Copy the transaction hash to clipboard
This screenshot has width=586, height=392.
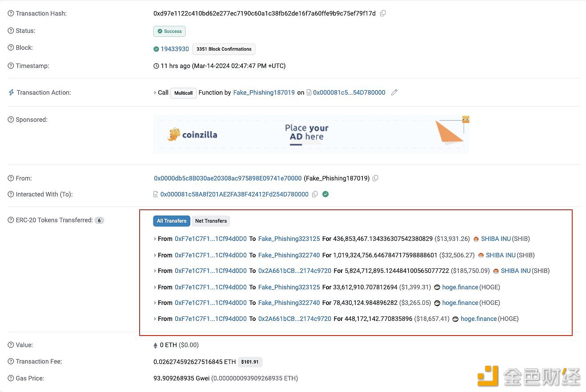(x=383, y=13)
